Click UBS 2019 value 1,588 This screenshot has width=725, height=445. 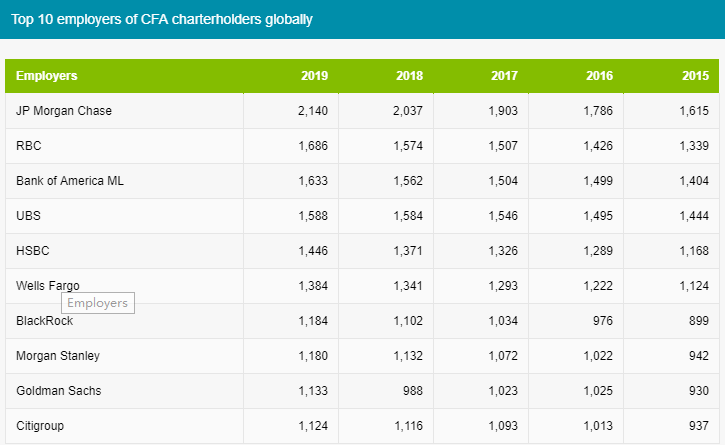click(313, 216)
